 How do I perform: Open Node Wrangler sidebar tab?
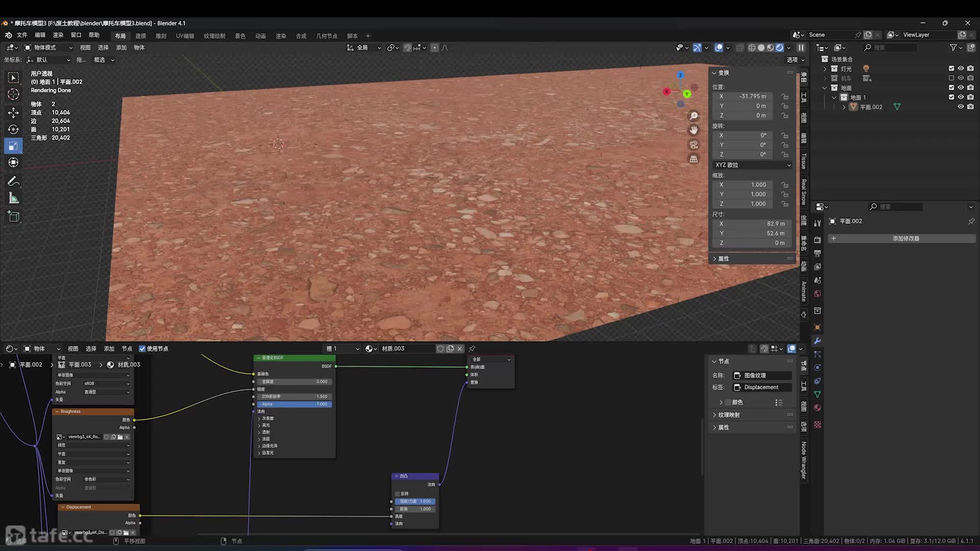click(804, 460)
